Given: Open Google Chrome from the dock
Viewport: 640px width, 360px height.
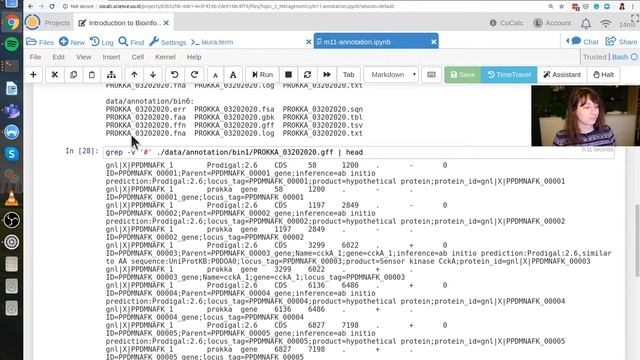Looking at the screenshot, I should point(11,22).
